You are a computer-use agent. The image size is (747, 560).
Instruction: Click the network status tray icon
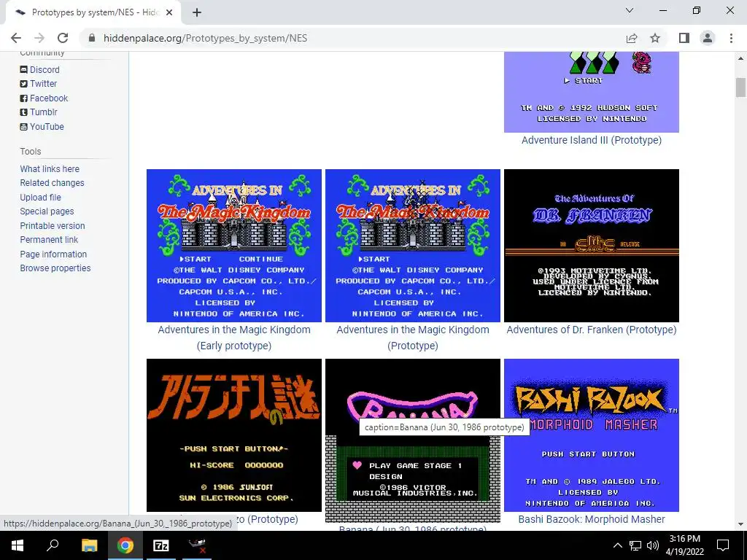coord(635,545)
